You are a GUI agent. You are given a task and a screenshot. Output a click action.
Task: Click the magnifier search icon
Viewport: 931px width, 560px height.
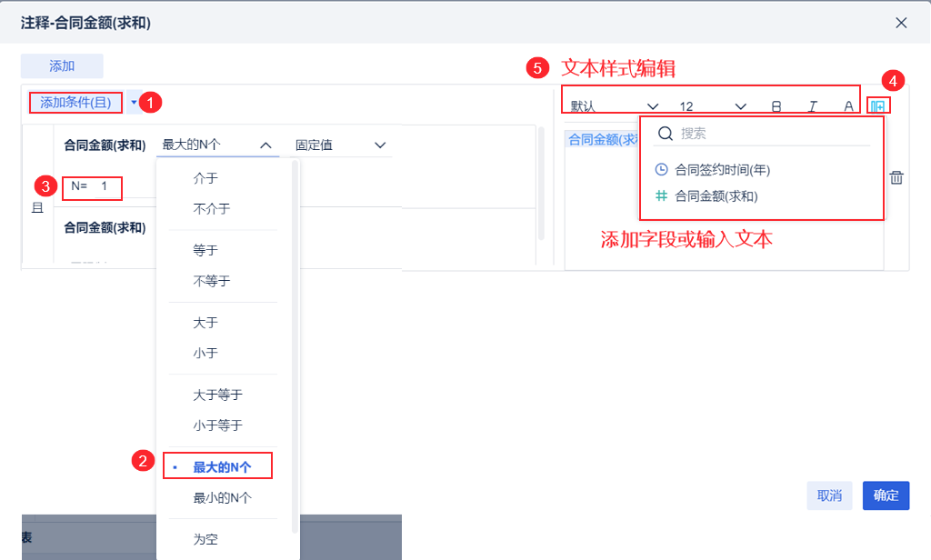pyautogui.click(x=666, y=134)
